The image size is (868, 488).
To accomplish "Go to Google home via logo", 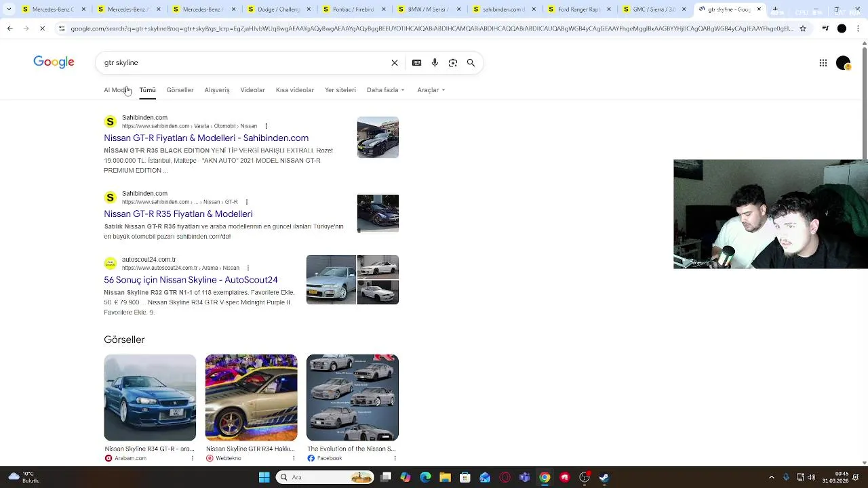I will pyautogui.click(x=54, y=62).
